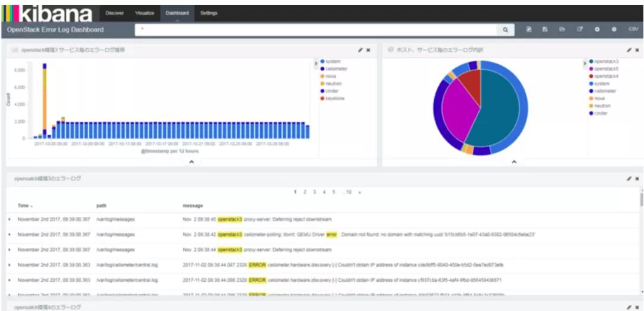Focus the dashboard query search field
Viewport: 644px width, 311px height.
point(316,30)
